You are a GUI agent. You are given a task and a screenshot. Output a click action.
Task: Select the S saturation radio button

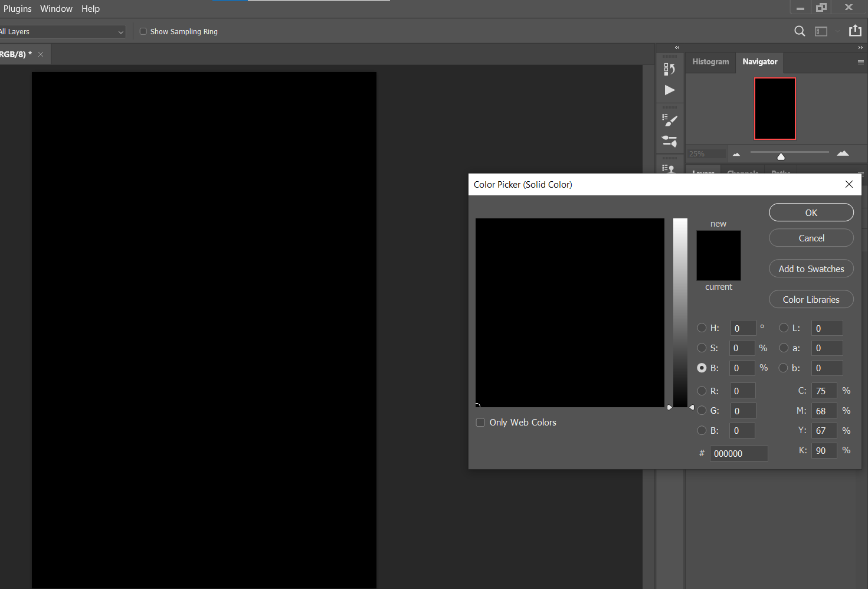pos(702,348)
